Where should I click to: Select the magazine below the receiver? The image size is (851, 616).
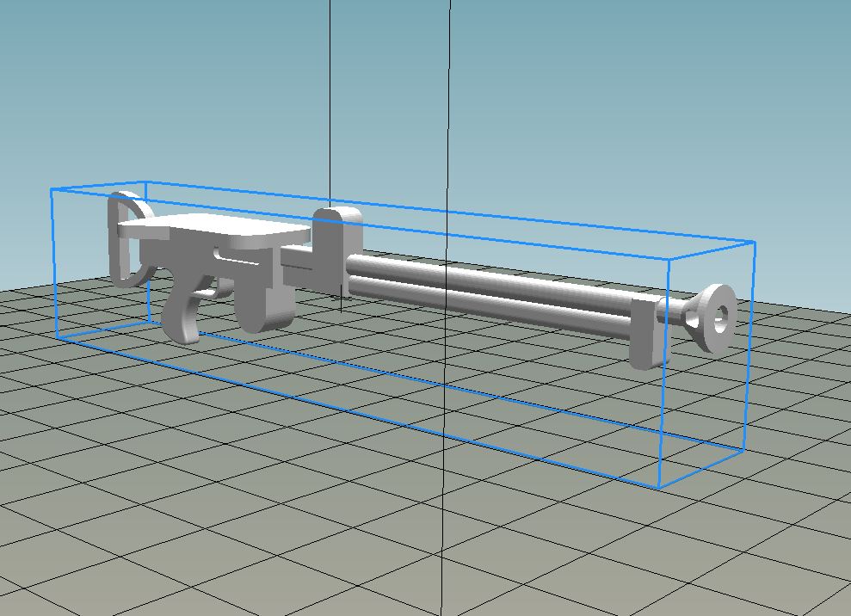(x=263, y=302)
